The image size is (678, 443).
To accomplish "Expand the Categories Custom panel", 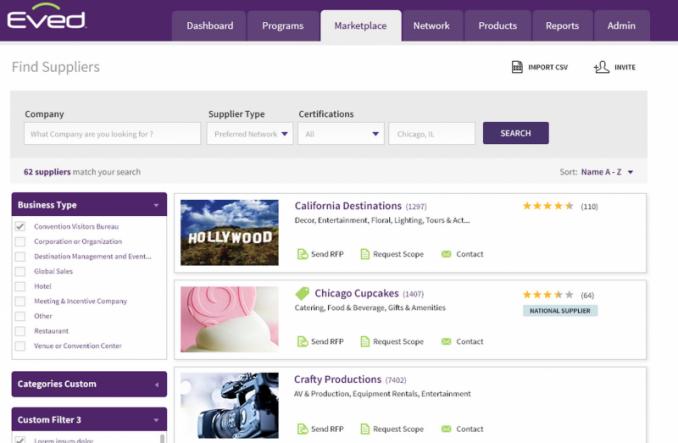I will pos(89,384).
